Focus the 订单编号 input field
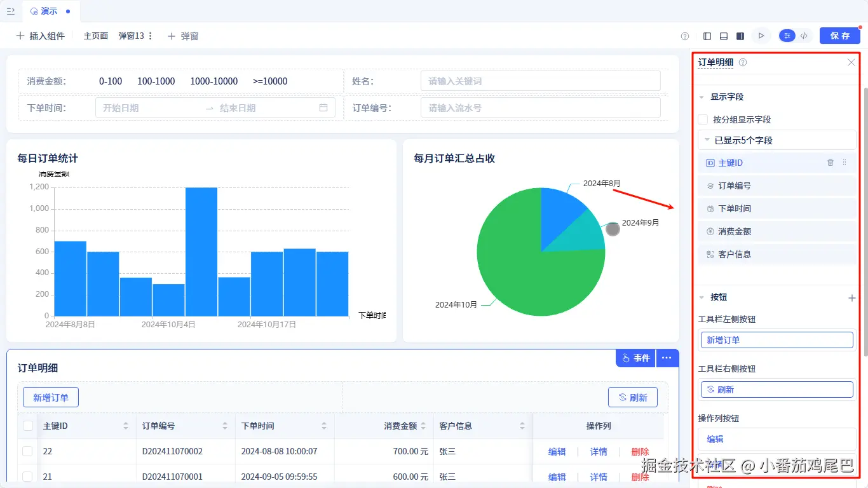 [540, 107]
